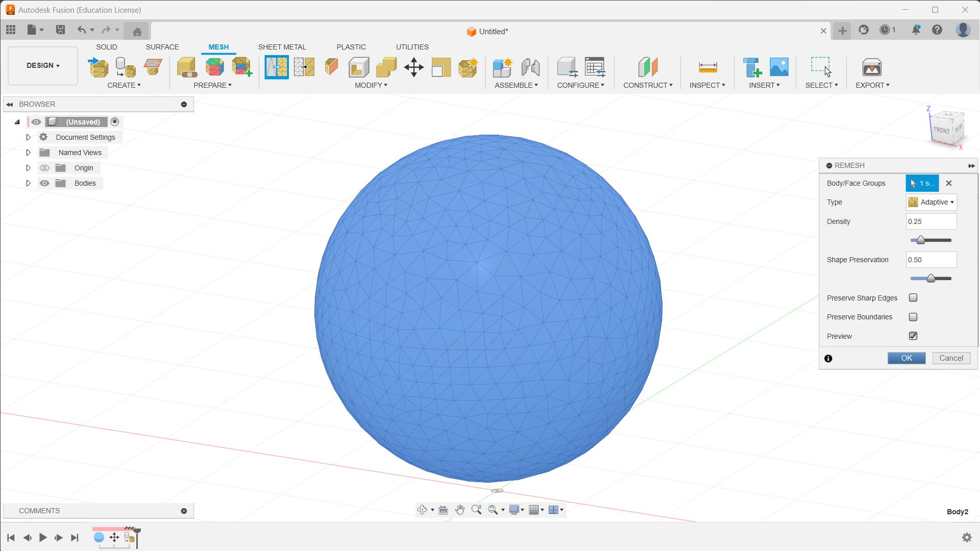This screenshot has height=551, width=980.
Task: Click the Insert Mesh icon
Action: pos(99,67)
